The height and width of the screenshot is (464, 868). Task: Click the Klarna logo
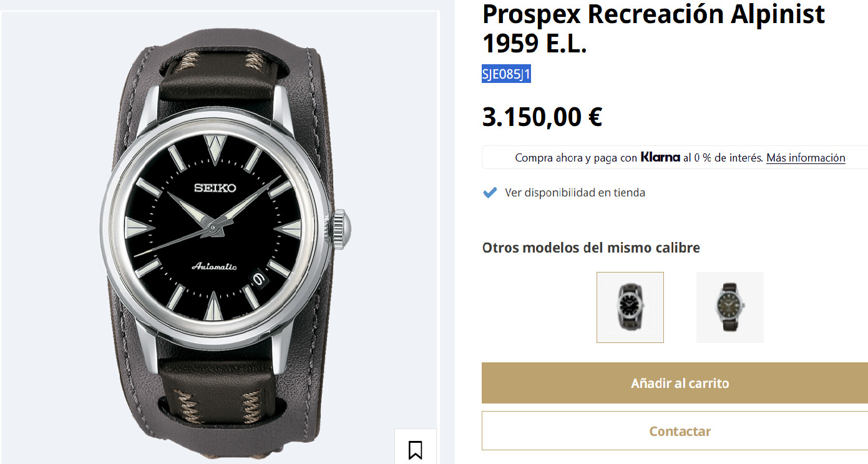tap(660, 158)
